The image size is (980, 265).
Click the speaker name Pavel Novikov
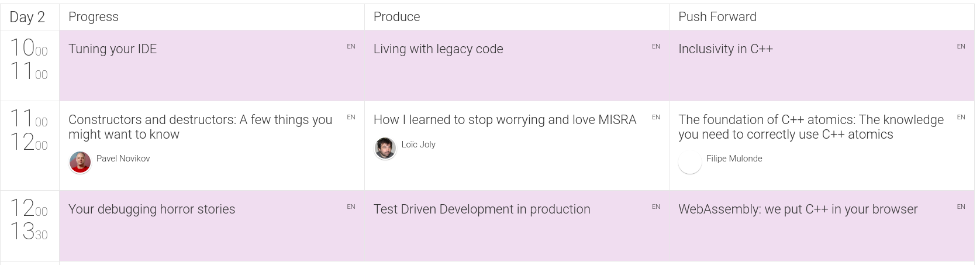(123, 159)
